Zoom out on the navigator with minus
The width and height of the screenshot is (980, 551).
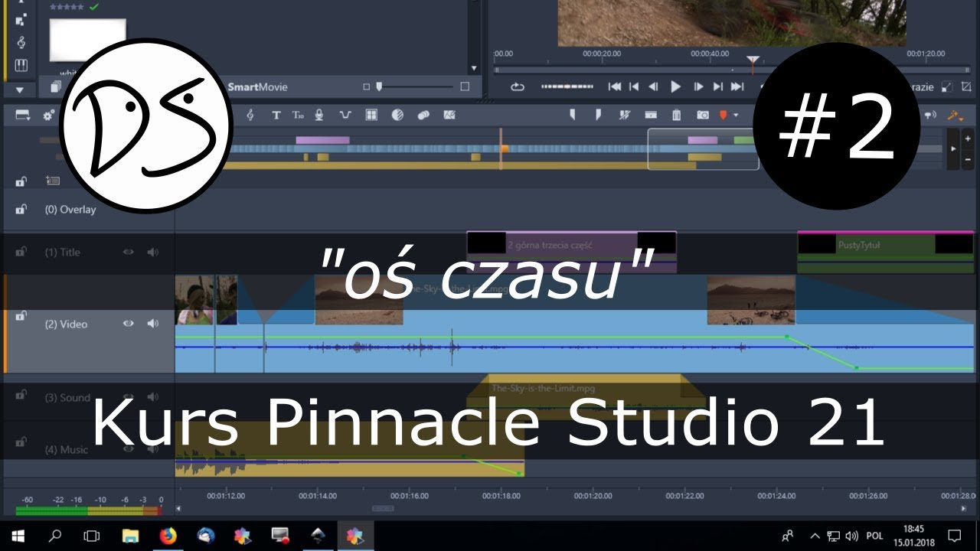(x=969, y=158)
